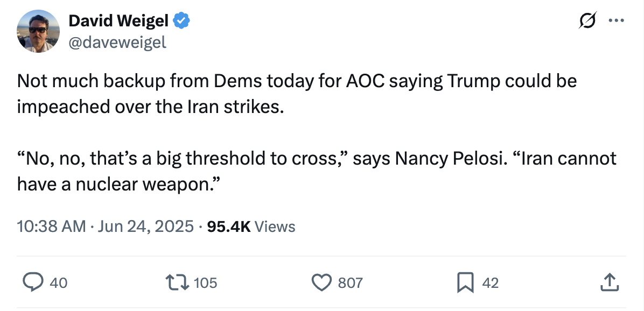Click the blue verified badge

pyautogui.click(x=183, y=22)
